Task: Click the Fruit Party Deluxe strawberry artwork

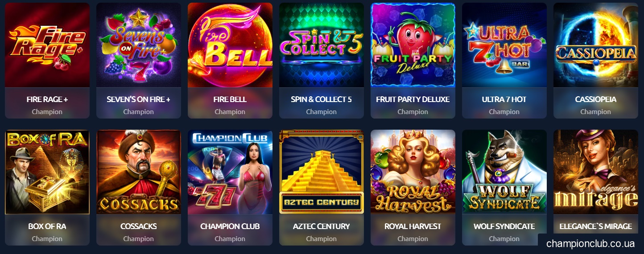Action: click(x=413, y=45)
